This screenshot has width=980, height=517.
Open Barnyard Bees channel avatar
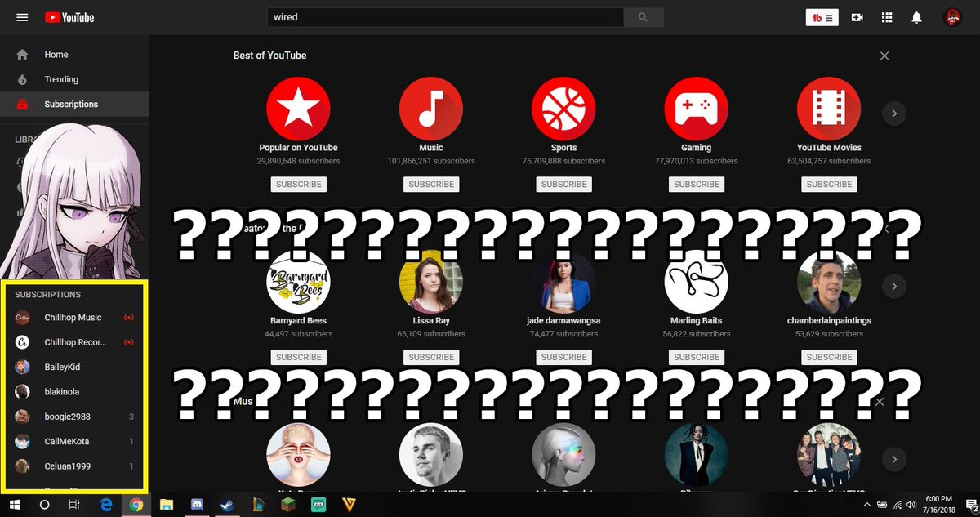tap(298, 282)
